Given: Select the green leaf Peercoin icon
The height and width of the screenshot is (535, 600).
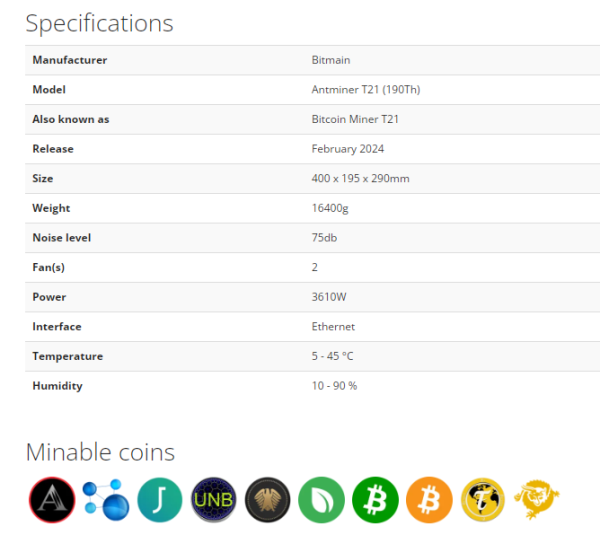Looking at the screenshot, I should click(x=321, y=500).
